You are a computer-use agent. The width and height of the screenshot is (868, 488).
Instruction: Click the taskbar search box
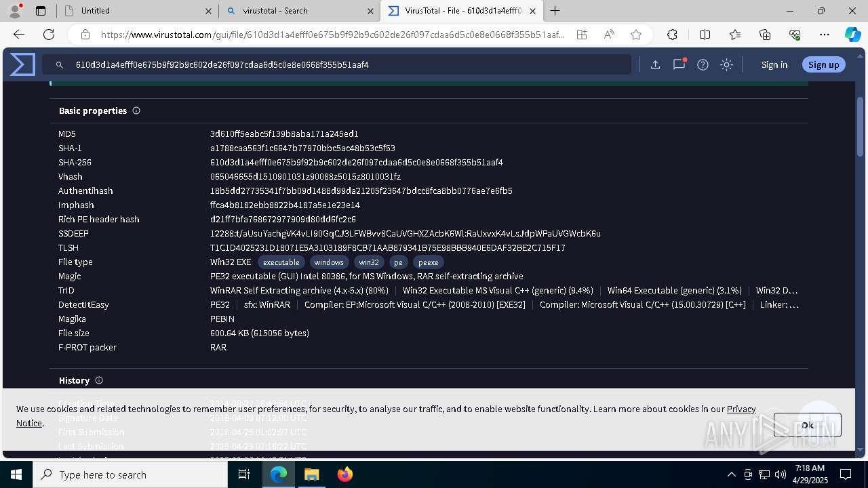tap(130, 474)
